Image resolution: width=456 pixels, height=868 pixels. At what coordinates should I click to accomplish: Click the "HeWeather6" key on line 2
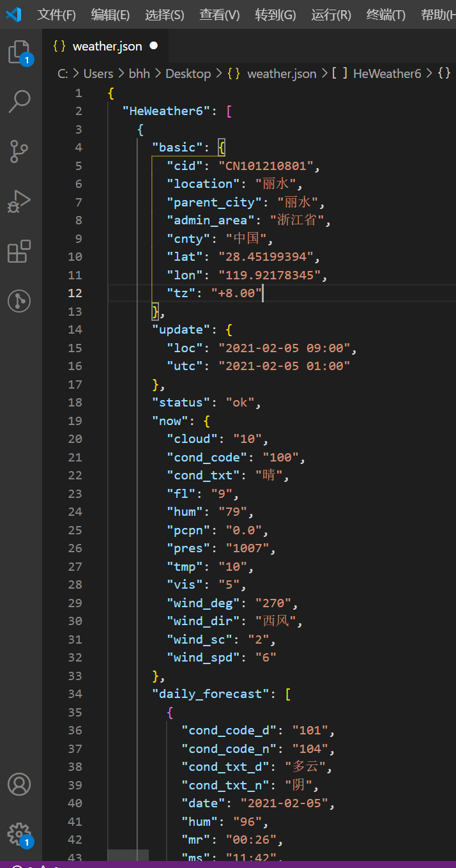(166, 111)
